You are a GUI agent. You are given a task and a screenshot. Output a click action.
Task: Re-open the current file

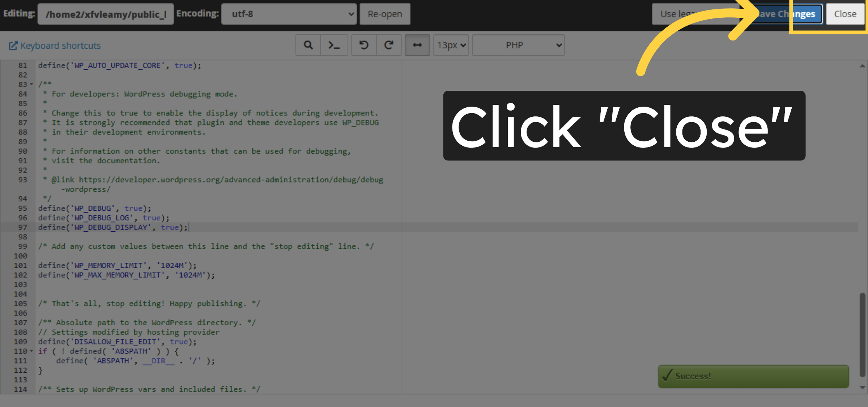point(384,14)
